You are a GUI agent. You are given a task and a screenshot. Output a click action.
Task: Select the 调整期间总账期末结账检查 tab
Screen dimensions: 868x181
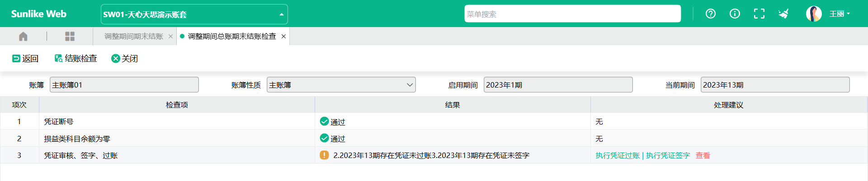point(232,37)
